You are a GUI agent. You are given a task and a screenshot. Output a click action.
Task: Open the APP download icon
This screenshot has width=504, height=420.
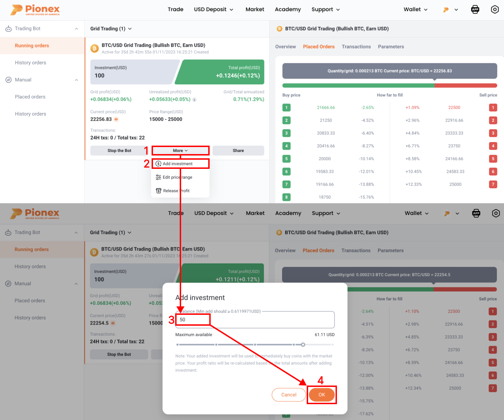pyautogui.click(x=475, y=9)
